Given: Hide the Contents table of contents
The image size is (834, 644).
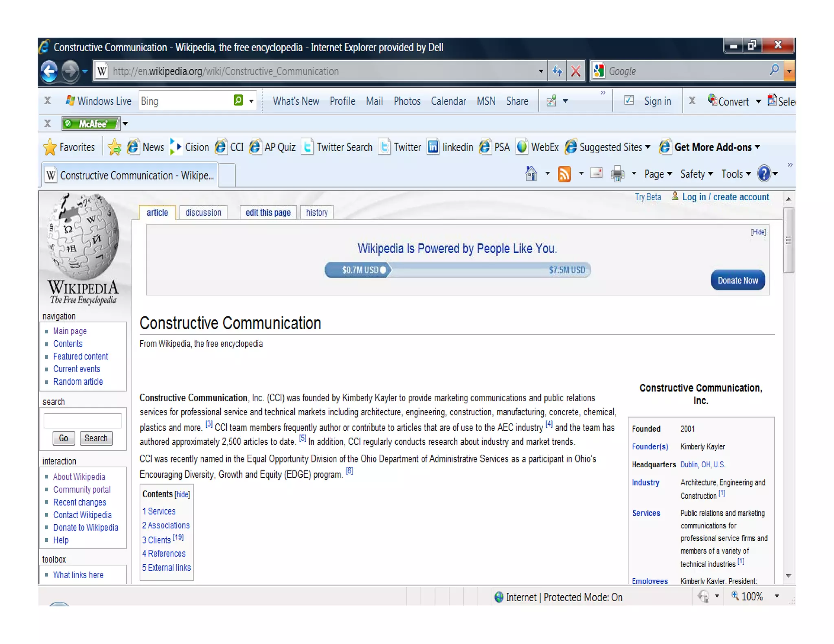Looking at the screenshot, I should 182,494.
